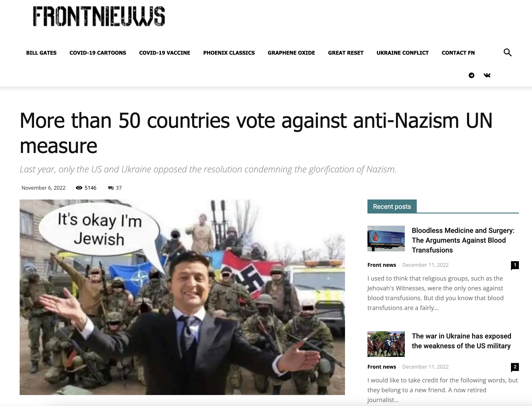Open the Graphene Oxide category
This screenshot has height=406, width=532.
[x=291, y=53]
